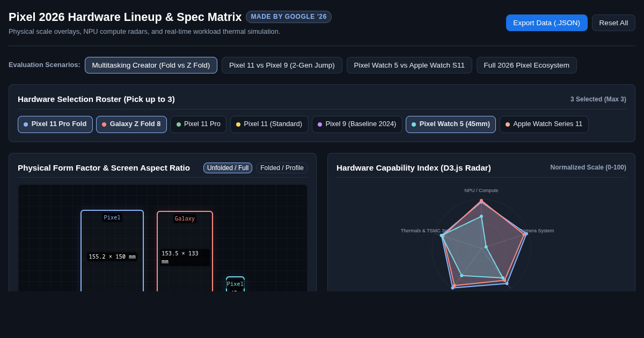Toggle Pixel 11 Pro device chip
This screenshot has width=644, height=338.
click(x=199, y=124)
